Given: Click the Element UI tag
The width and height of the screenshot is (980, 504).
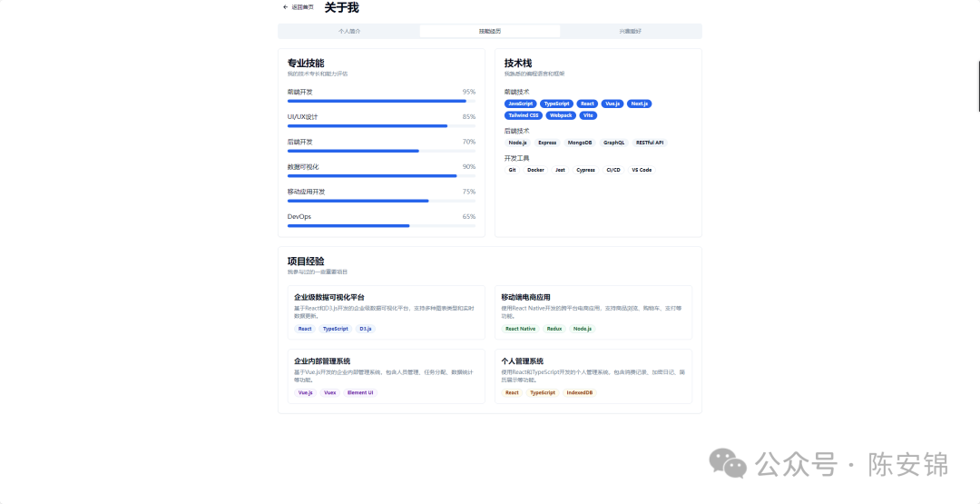Looking at the screenshot, I should 360,392.
